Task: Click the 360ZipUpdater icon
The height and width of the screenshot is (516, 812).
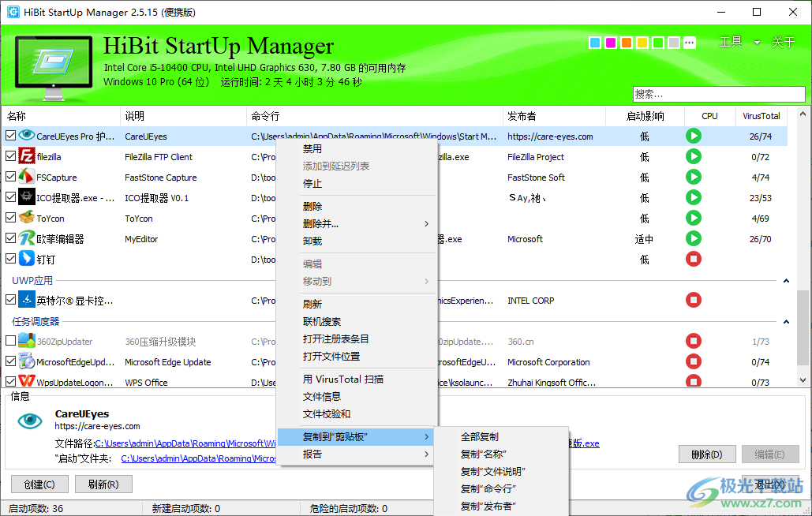Action: 26,341
